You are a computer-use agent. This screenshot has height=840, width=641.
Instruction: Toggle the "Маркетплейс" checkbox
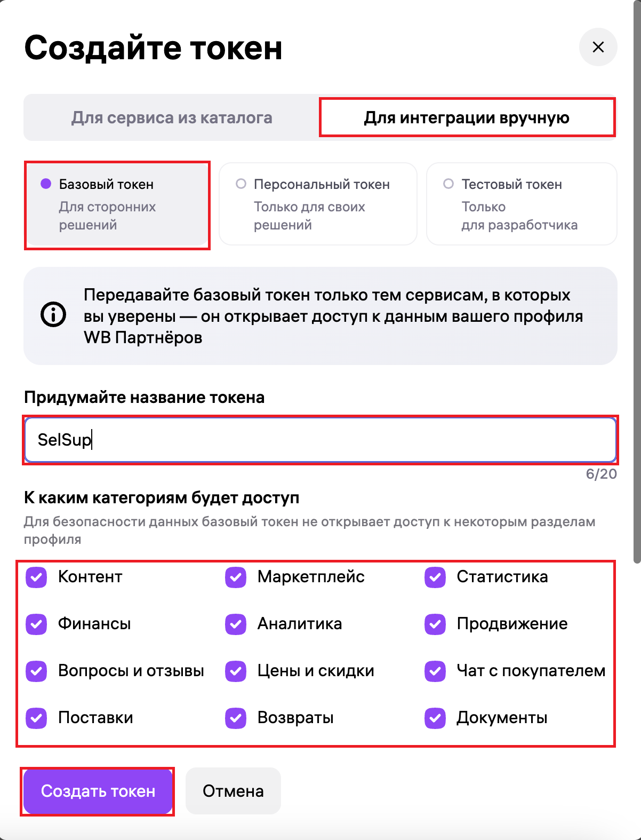[236, 577]
